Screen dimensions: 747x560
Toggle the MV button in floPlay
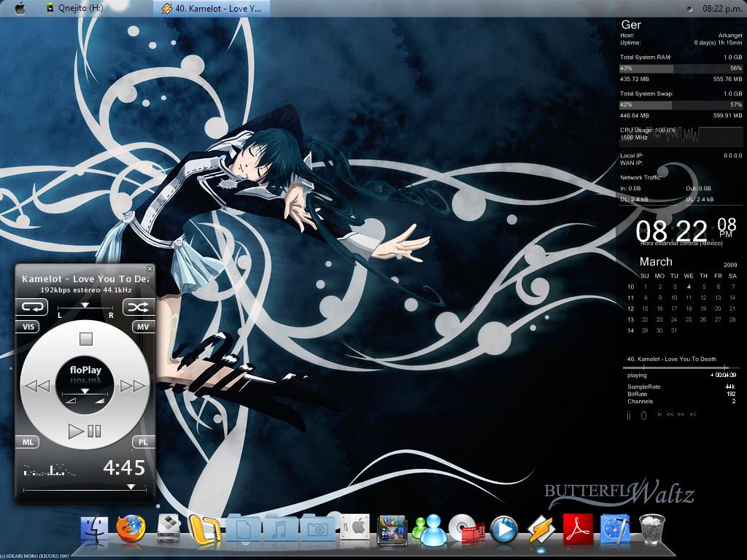[x=143, y=327]
